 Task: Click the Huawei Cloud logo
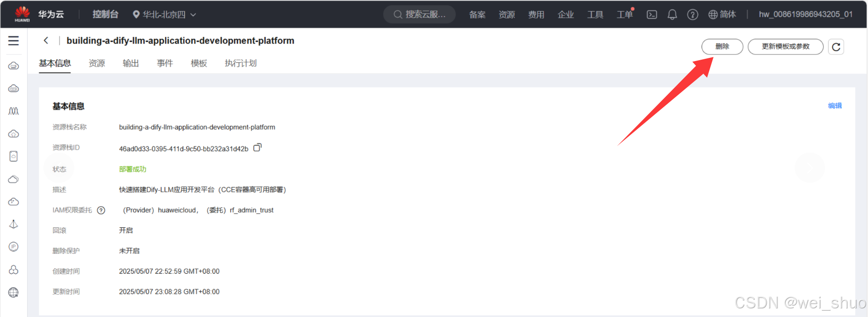22,14
